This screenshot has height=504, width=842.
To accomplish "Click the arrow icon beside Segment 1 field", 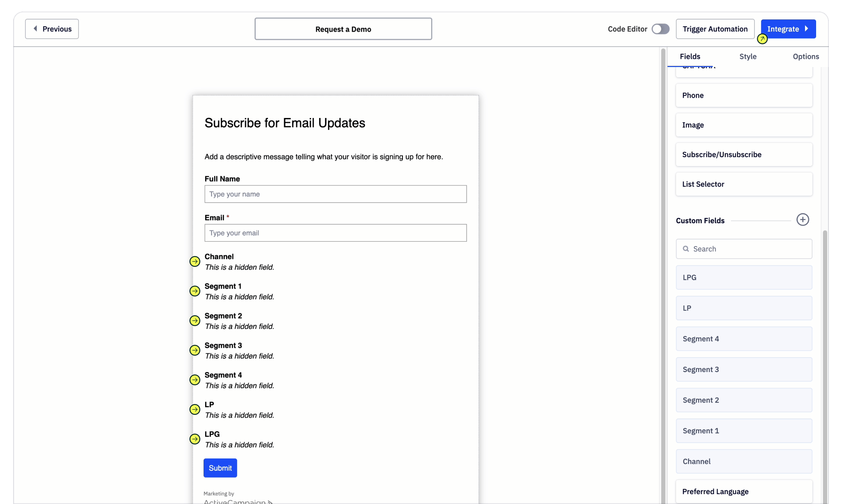I will 195,291.
